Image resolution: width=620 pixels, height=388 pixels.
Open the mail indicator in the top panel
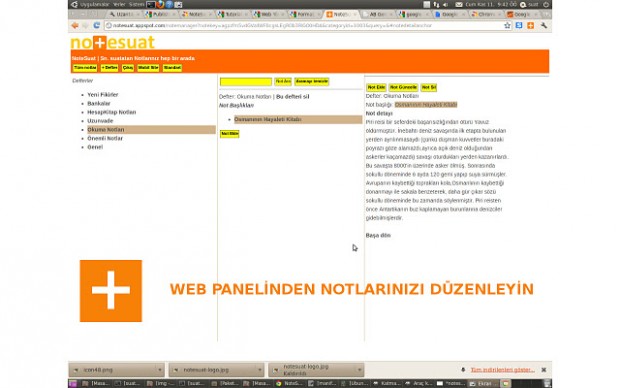459,4
